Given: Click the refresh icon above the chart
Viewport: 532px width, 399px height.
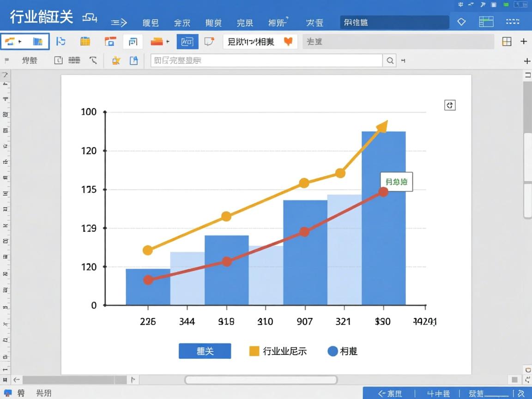Looking at the screenshot, I should point(450,105).
